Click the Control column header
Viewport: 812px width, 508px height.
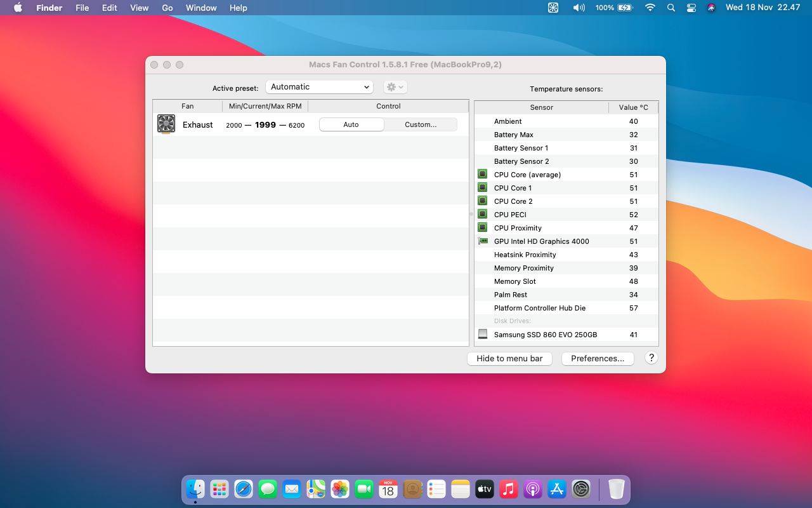click(388, 106)
